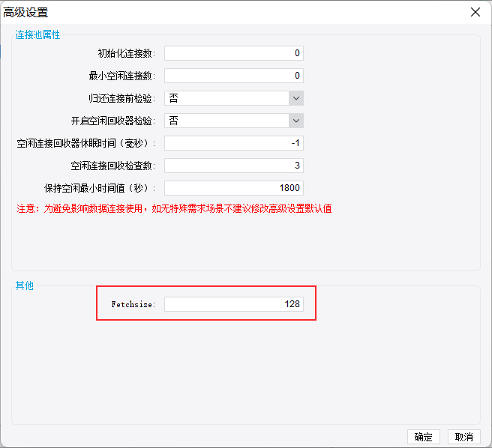Click the 空闲连接回收检查数 label
Image resolution: width=492 pixels, height=448 pixels.
(113, 166)
